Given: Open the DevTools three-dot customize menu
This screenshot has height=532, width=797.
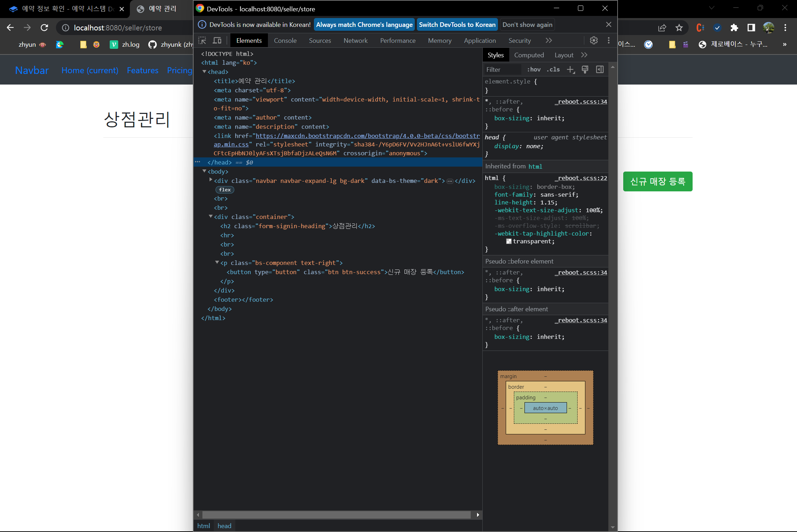Looking at the screenshot, I should (608, 41).
